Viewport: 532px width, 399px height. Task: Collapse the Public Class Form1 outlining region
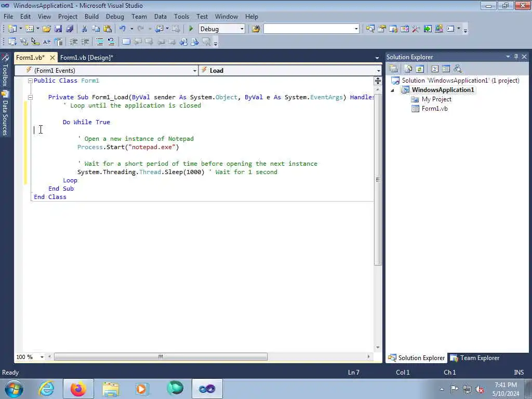pos(30,81)
